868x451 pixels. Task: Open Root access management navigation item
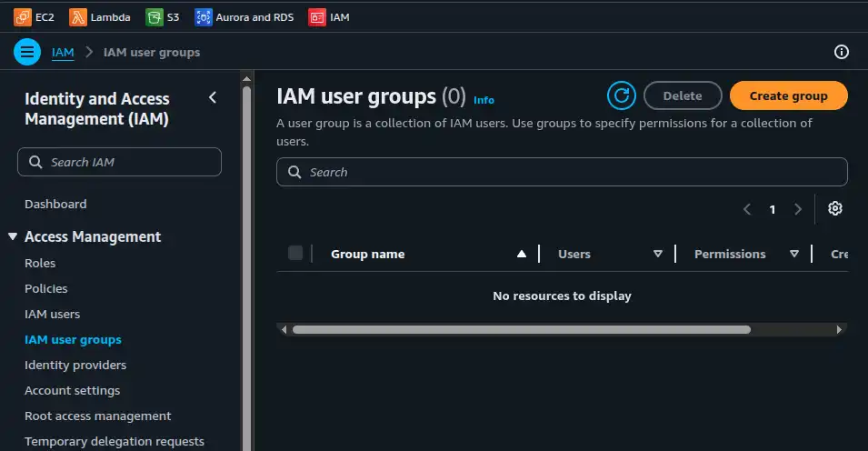pyautogui.click(x=97, y=416)
